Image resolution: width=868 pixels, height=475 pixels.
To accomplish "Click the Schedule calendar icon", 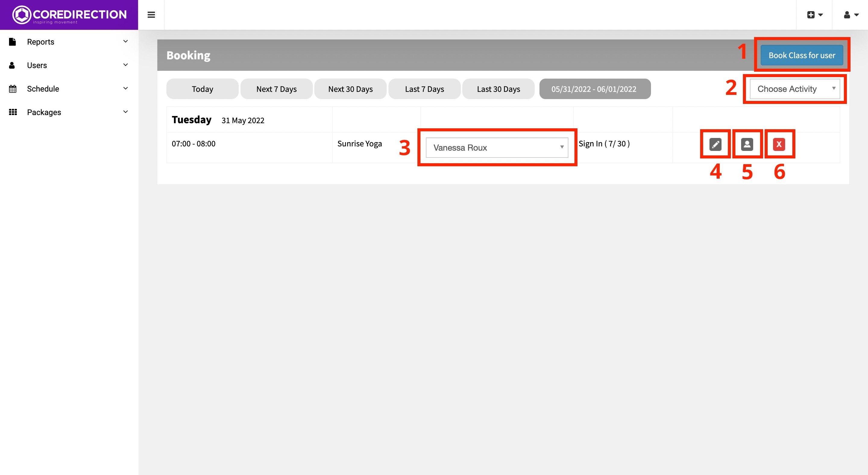I will click(12, 89).
